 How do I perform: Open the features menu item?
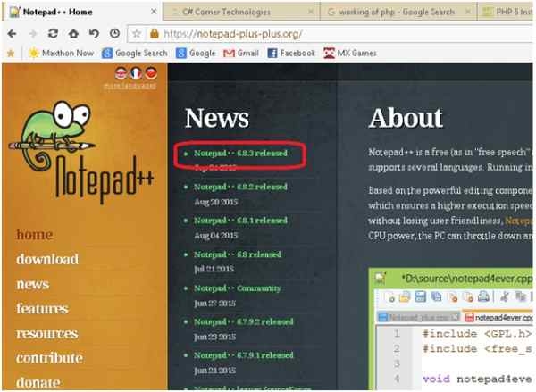pos(42,309)
